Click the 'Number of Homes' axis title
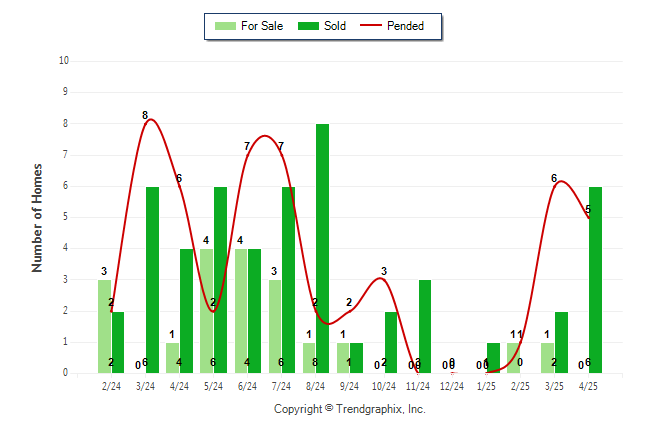Image resolution: width=646 pixels, height=434 pixels. click(37, 218)
